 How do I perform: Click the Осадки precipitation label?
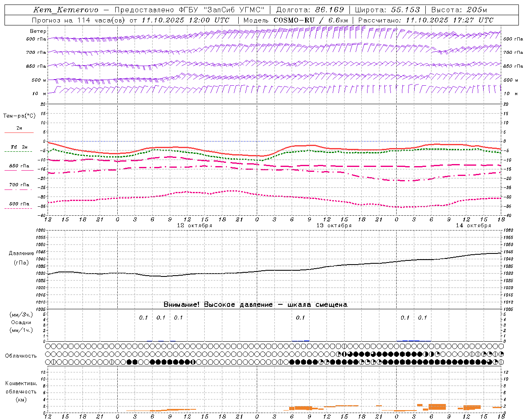tap(21, 322)
